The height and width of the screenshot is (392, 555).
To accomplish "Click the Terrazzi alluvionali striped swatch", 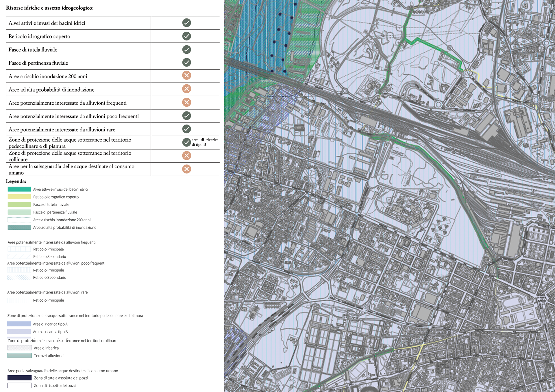I will coord(19,356).
